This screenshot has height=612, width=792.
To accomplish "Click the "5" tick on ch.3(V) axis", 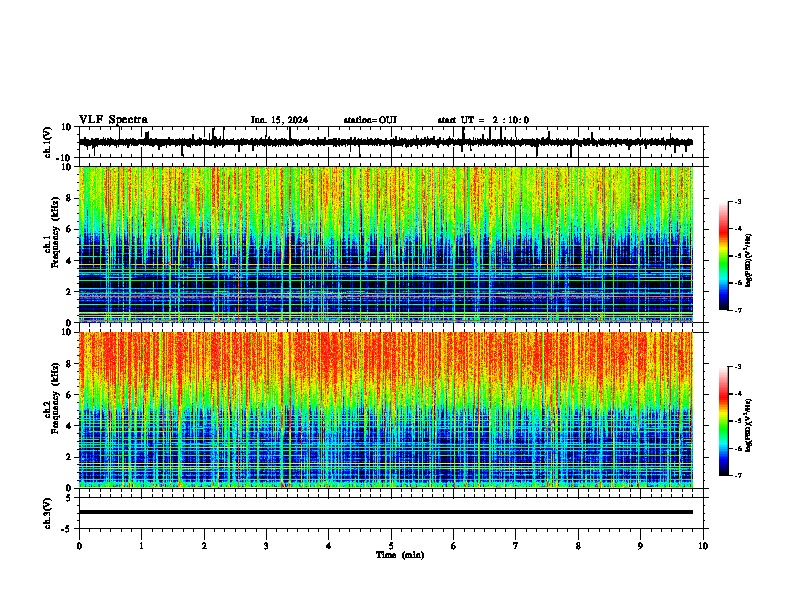I will [69, 498].
